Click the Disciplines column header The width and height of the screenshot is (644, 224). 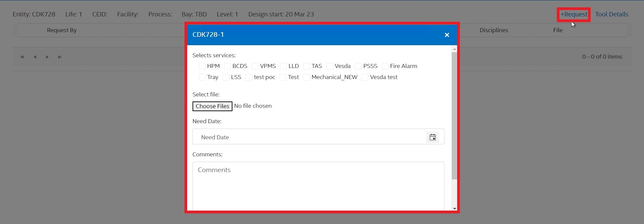494,30
